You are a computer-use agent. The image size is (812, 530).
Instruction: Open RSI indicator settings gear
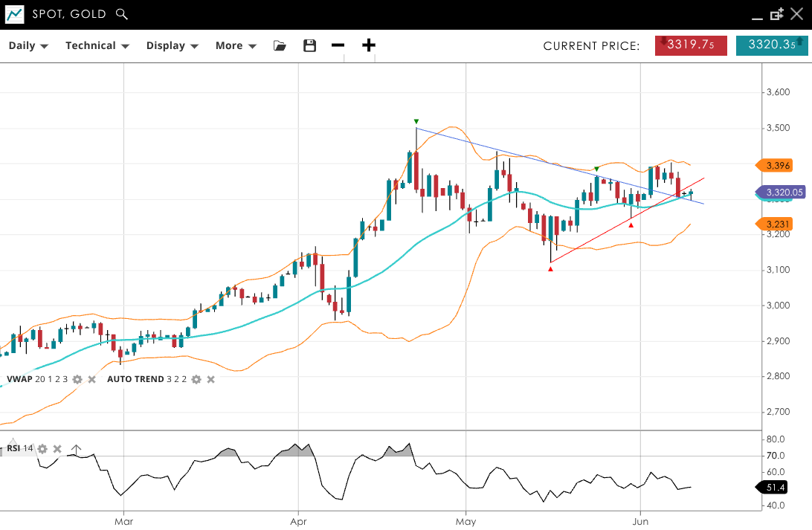point(42,449)
